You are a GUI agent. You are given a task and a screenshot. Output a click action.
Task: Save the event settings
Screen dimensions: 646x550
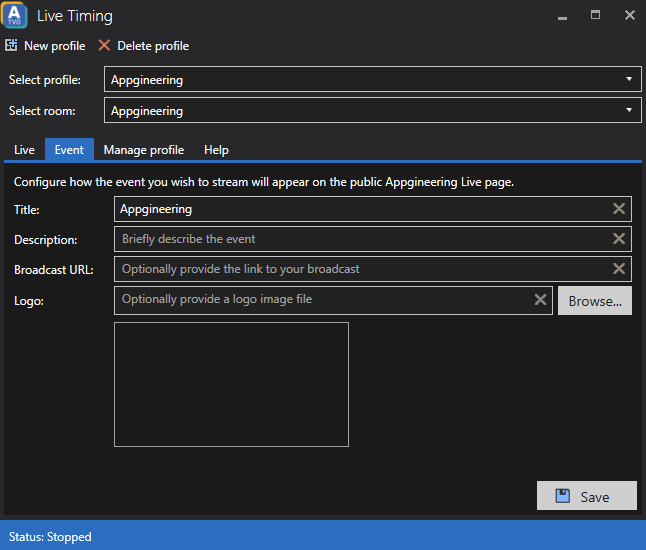587,496
